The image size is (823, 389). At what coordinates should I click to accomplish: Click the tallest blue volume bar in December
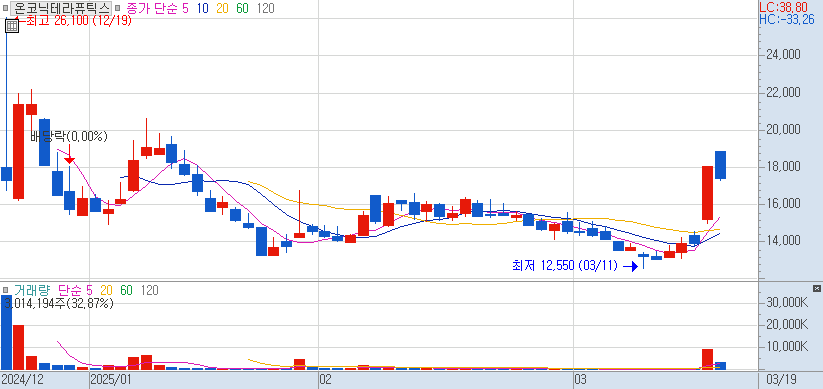click(x=6, y=332)
